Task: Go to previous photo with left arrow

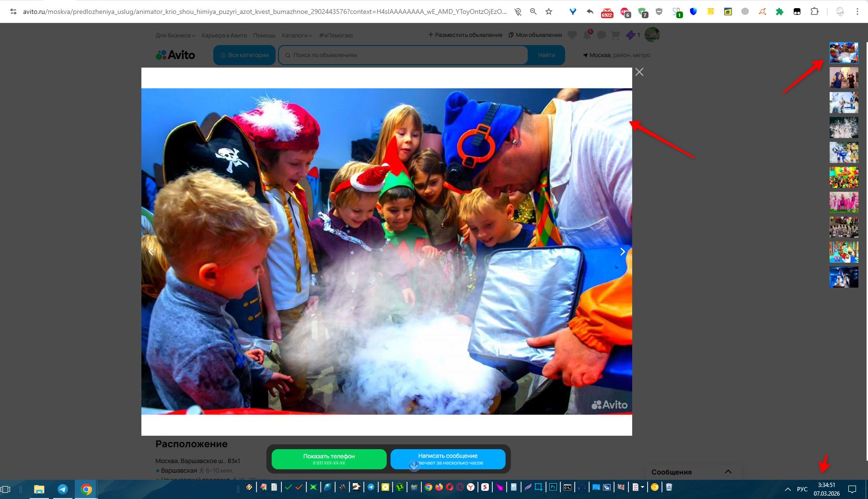Action: (151, 252)
